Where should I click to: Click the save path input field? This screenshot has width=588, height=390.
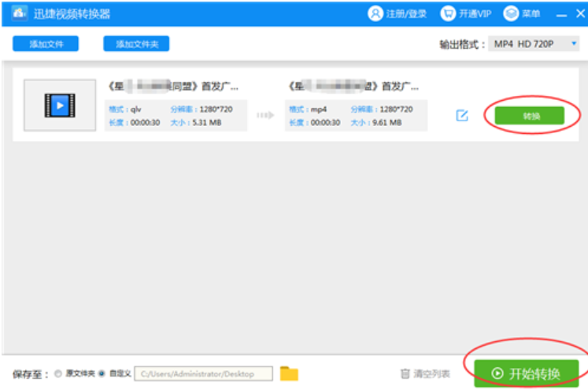tap(204, 373)
